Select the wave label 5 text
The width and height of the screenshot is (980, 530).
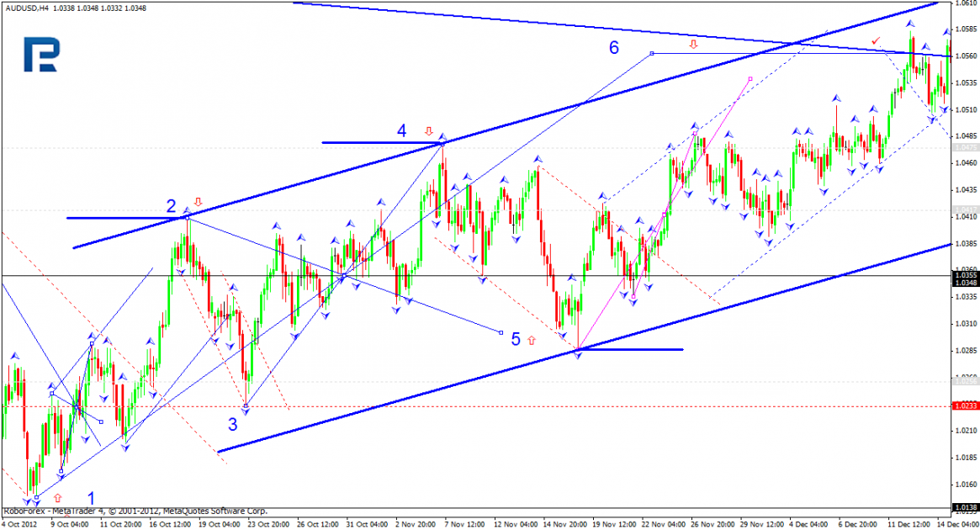pos(516,339)
